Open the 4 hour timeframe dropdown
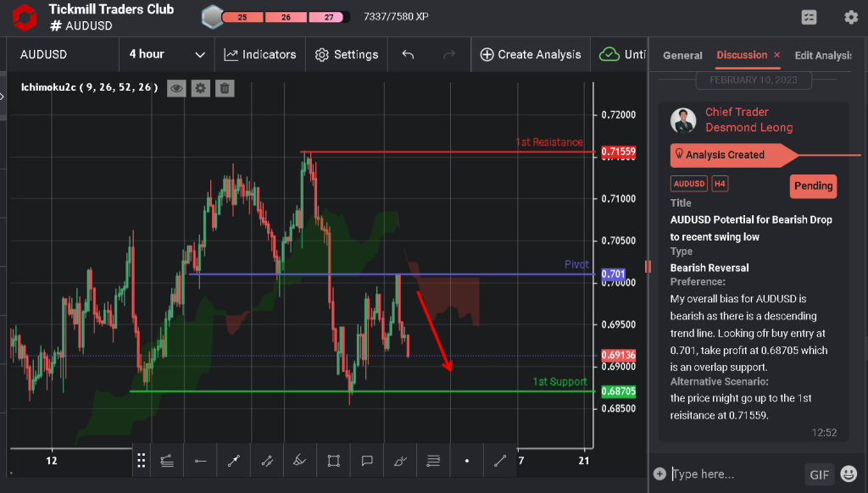Viewport: 868px width, 493px height. click(x=166, y=53)
